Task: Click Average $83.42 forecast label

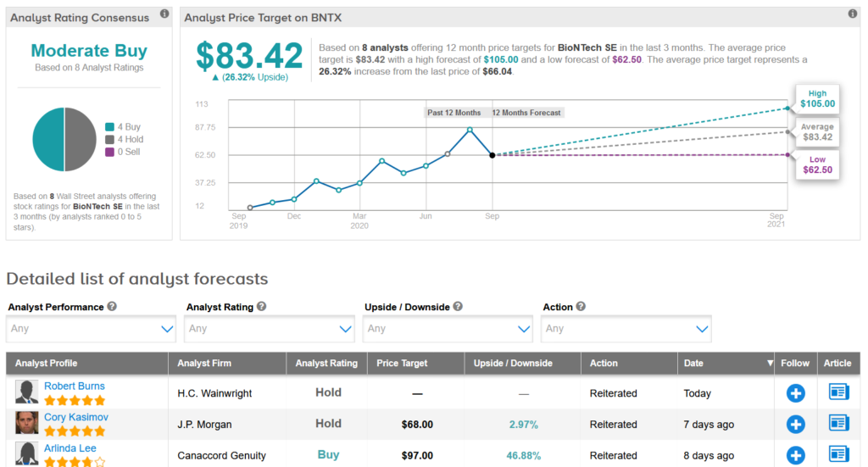Action: (817, 131)
